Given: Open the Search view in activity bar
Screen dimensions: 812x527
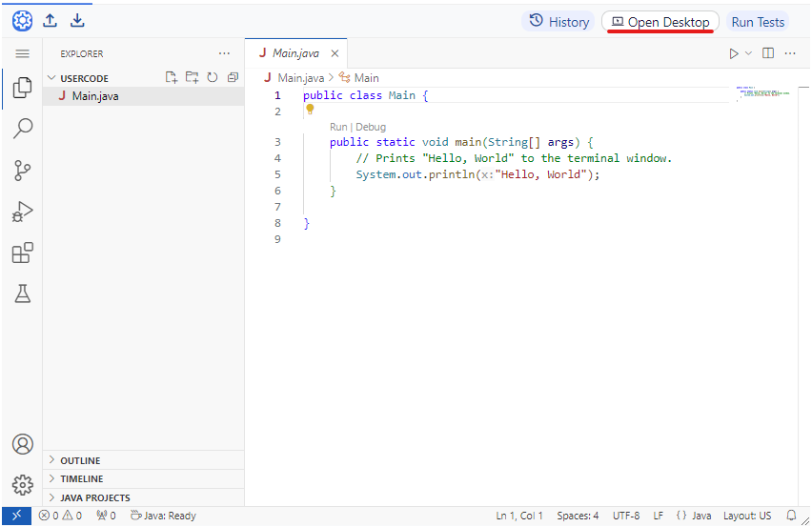Looking at the screenshot, I should (x=22, y=129).
